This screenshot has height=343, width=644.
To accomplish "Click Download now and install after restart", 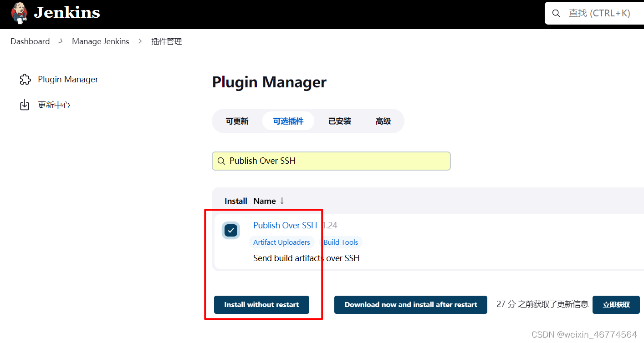I will click(x=411, y=305).
